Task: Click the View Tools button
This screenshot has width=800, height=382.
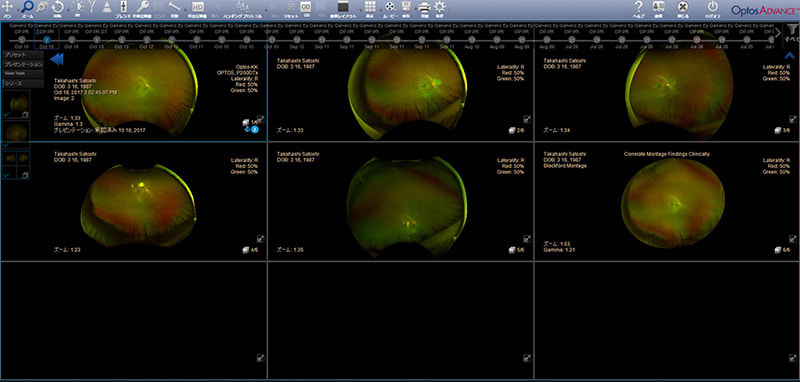Action: coord(14,73)
